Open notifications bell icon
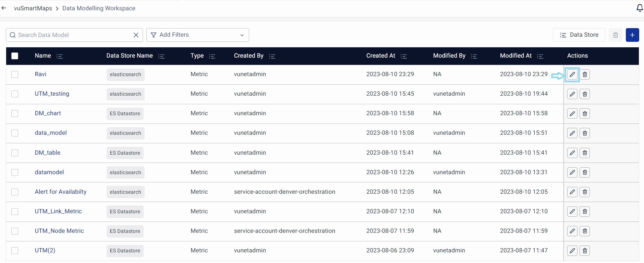Screen dimensions: 644x263 click(x=639, y=8)
